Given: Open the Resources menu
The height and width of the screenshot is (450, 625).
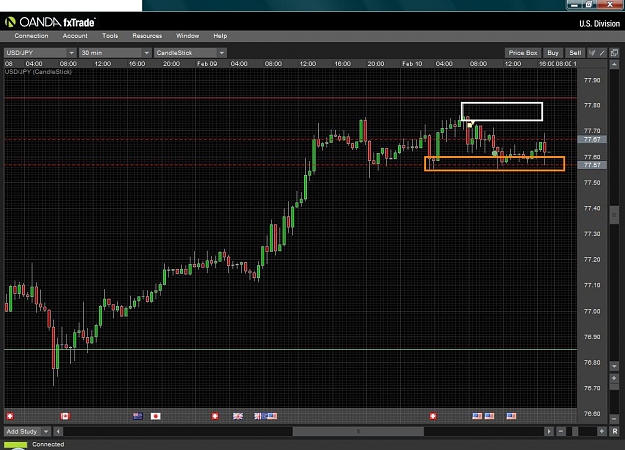Looking at the screenshot, I should tap(147, 36).
